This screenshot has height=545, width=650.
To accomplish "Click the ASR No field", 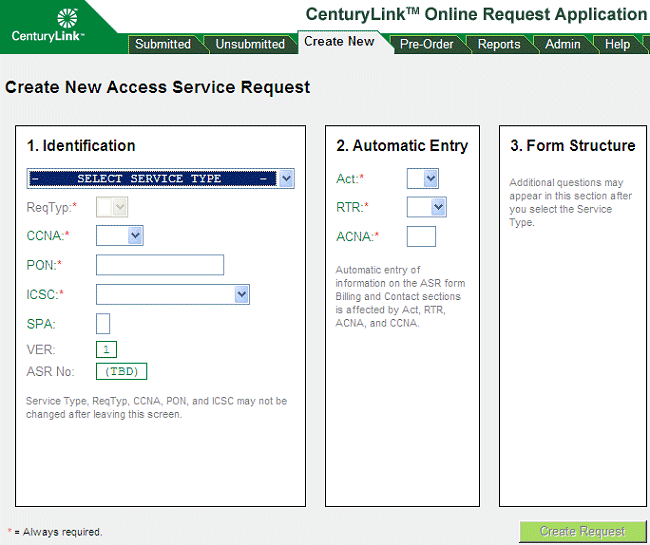I will click(x=121, y=372).
